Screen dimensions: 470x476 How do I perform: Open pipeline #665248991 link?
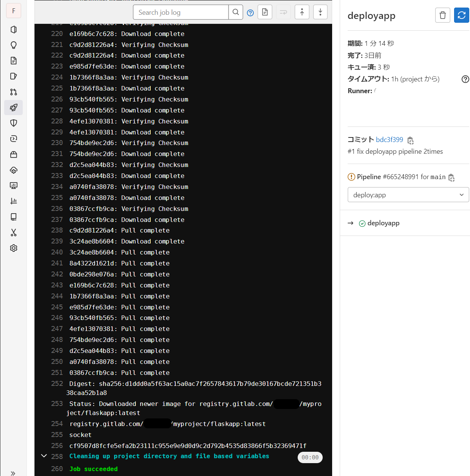click(x=400, y=177)
